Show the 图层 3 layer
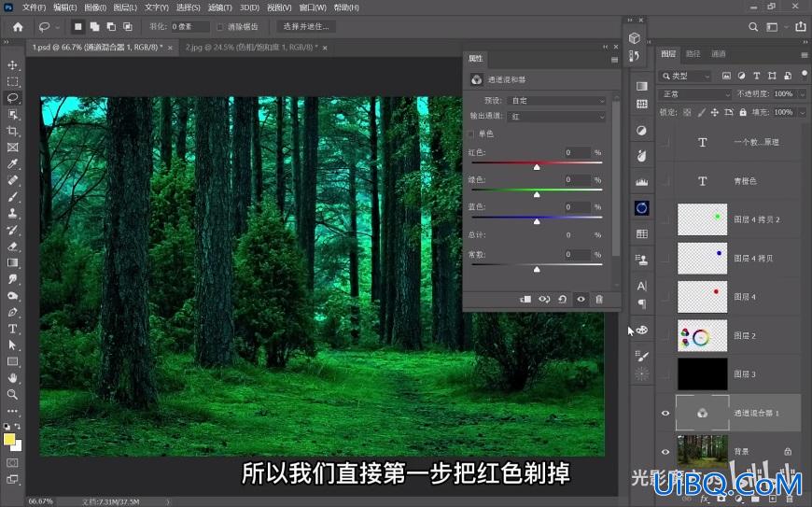The width and height of the screenshot is (812, 507). click(x=665, y=374)
